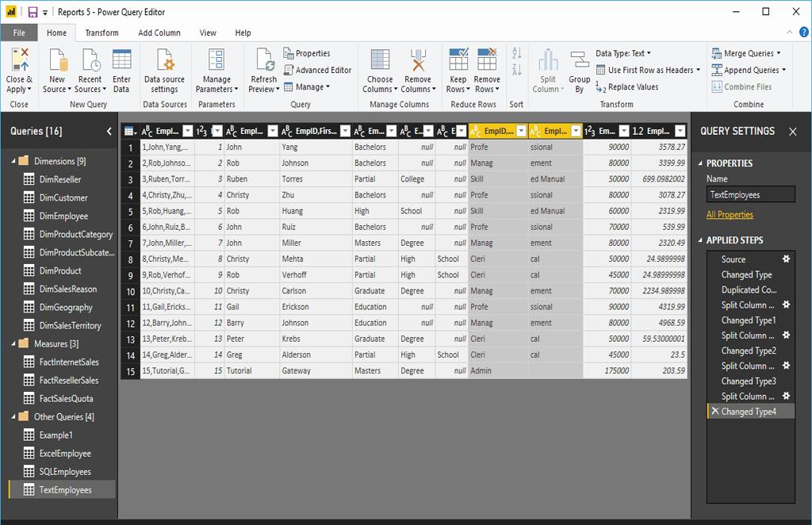Open the Manage dropdown in Query group

[x=307, y=87]
